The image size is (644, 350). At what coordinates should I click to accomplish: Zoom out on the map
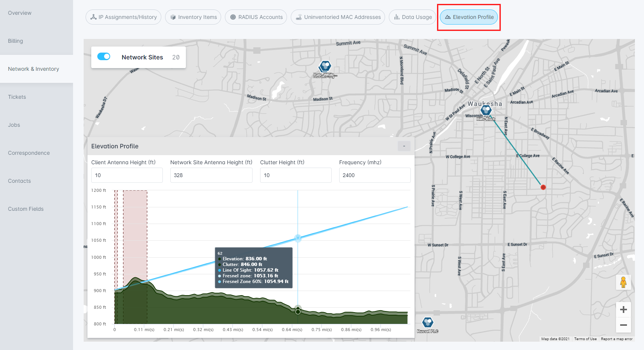pos(624,325)
